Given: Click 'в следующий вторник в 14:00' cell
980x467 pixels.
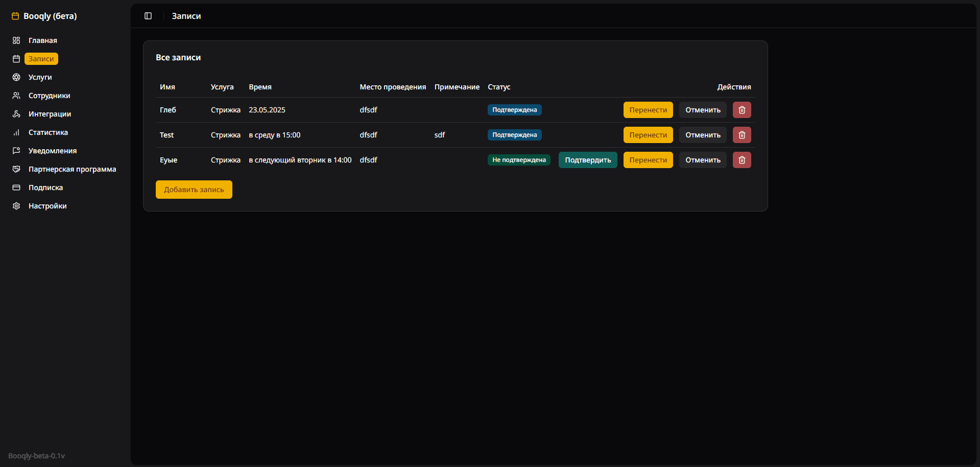Looking at the screenshot, I should coord(300,160).
